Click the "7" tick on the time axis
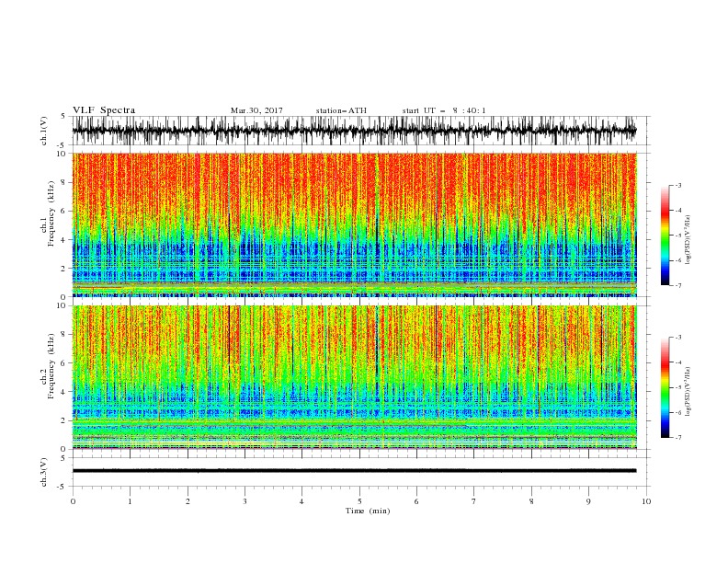The image size is (728, 563). [x=474, y=501]
